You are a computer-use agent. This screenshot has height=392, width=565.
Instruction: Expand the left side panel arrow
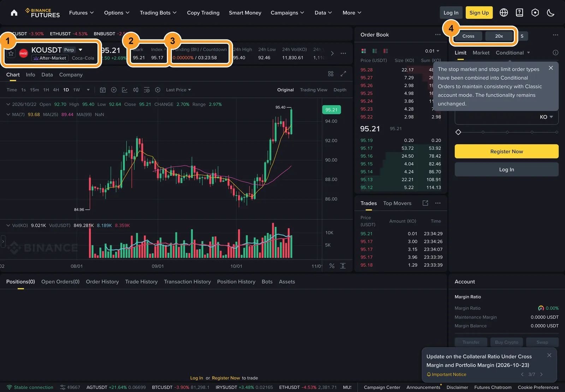(x=3, y=242)
